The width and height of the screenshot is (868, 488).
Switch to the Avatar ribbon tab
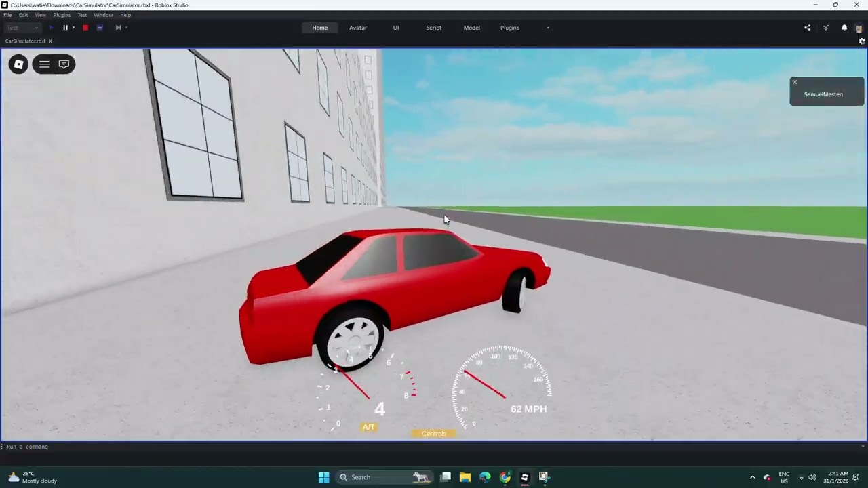(358, 28)
